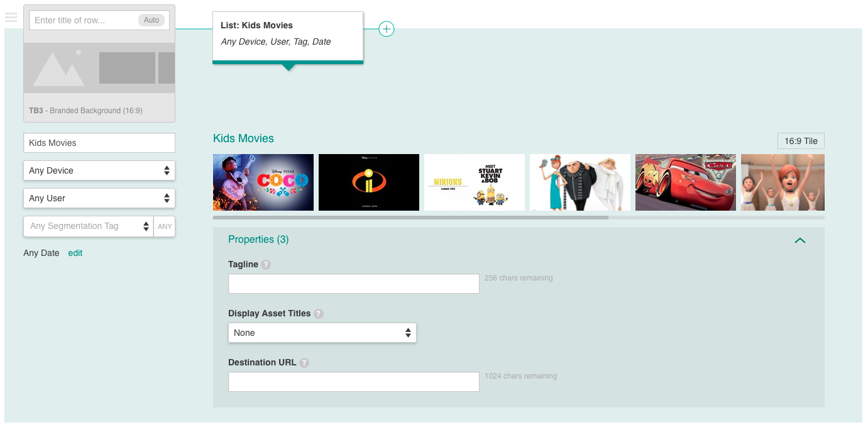Show help for Tagline field
Viewport: 868px width, 427px height.
click(x=266, y=265)
